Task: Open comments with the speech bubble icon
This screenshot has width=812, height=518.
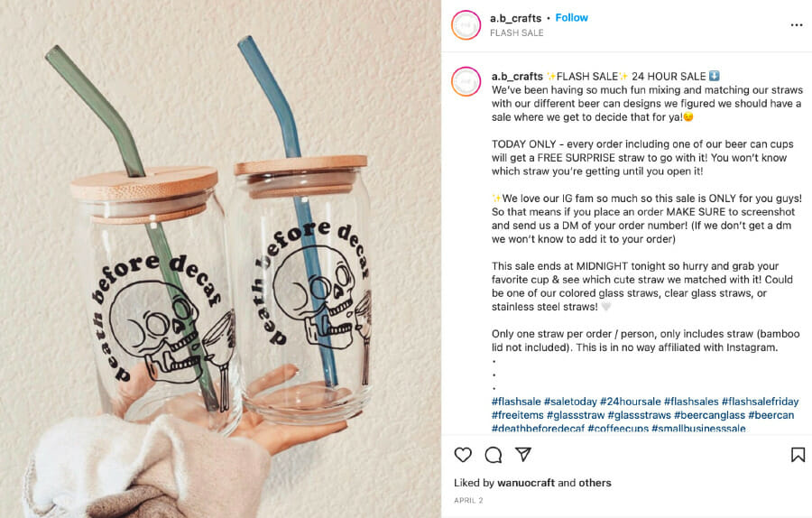Action: click(493, 455)
